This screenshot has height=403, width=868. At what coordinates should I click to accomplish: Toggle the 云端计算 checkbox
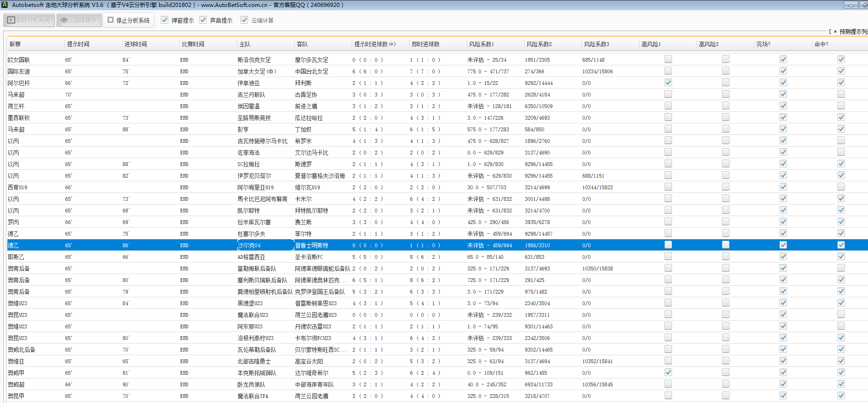[244, 20]
